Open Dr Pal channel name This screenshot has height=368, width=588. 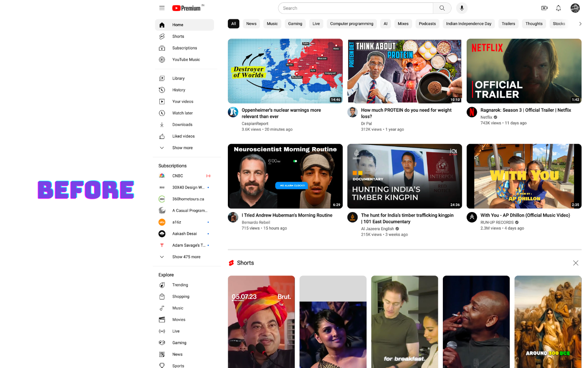pos(366,123)
